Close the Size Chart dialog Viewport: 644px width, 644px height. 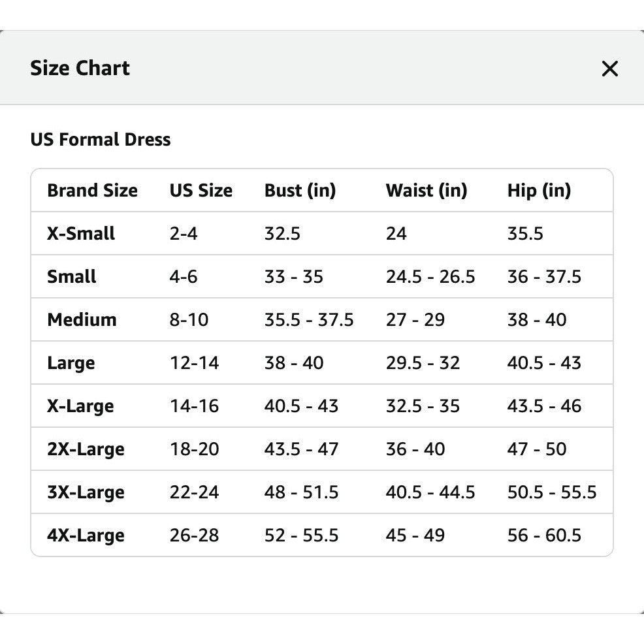coord(609,69)
